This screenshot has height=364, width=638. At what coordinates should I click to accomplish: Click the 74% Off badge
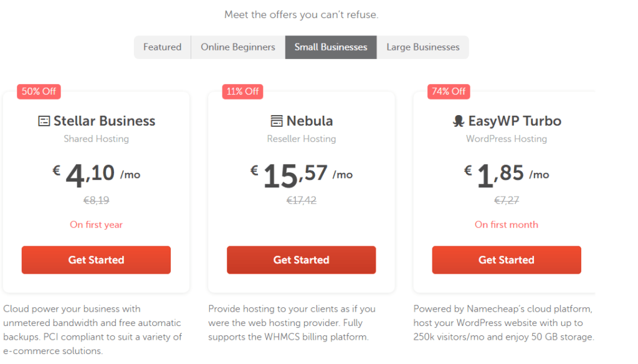(x=449, y=91)
